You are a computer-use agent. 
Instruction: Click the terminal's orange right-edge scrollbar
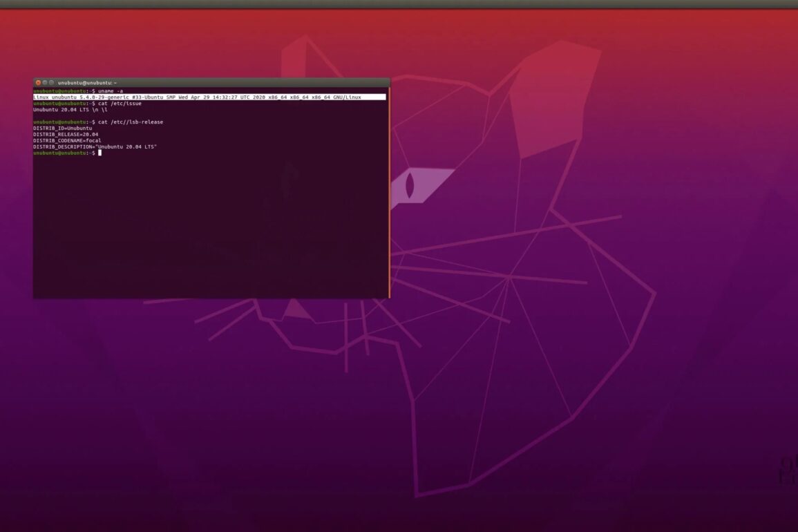(x=389, y=193)
